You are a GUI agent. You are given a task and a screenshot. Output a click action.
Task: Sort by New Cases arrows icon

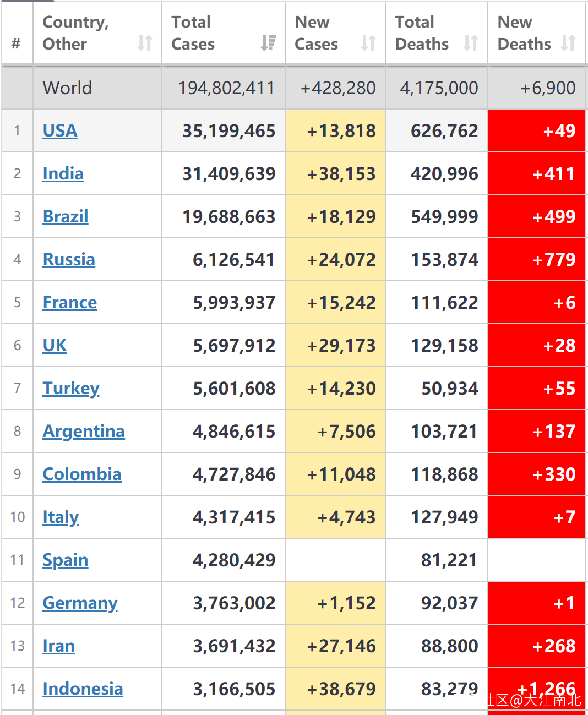(x=368, y=43)
